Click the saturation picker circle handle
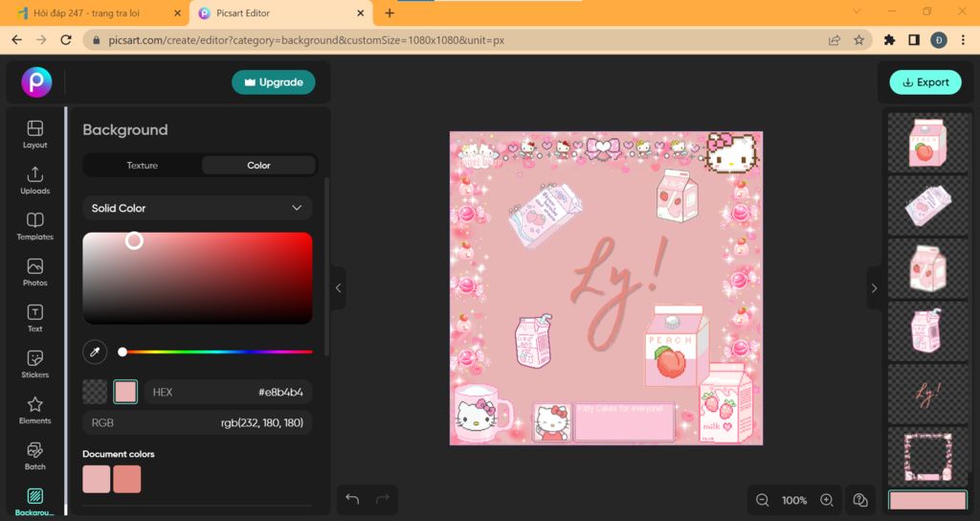Viewport: 980px width, 521px height. 134,240
